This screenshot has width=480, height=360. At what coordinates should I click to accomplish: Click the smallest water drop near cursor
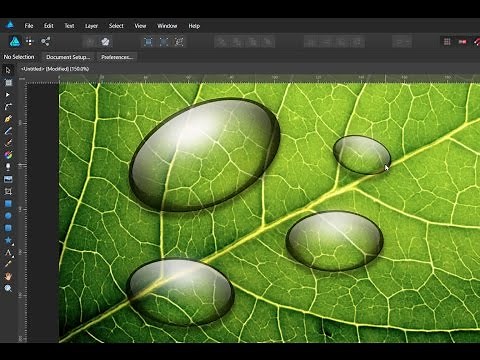pos(362,154)
